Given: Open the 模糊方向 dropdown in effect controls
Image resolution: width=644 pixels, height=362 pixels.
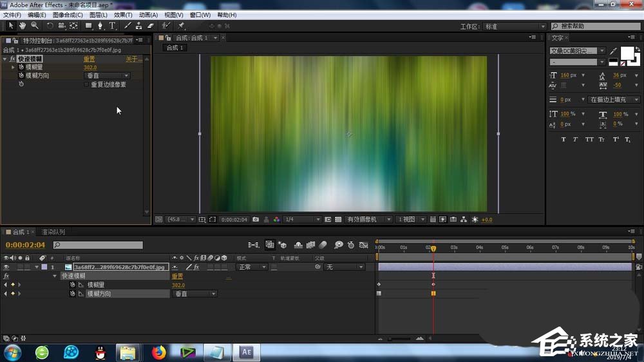Looking at the screenshot, I should [108, 76].
